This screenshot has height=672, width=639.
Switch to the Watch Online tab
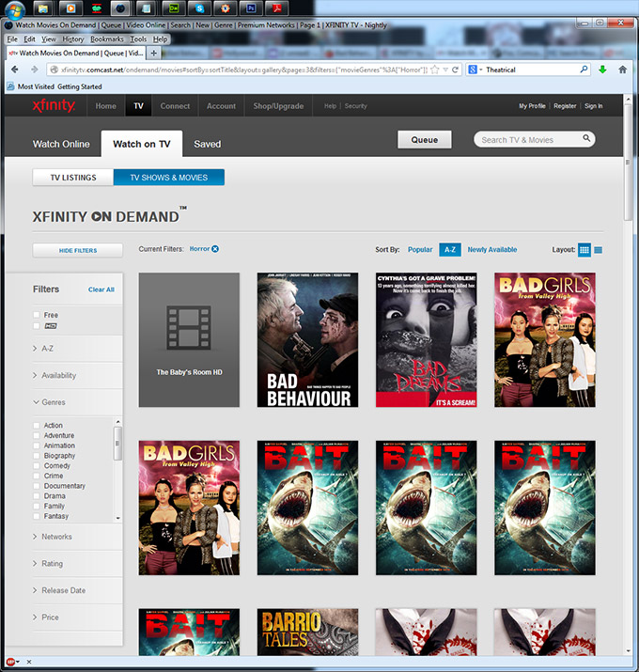pyautogui.click(x=61, y=144)
